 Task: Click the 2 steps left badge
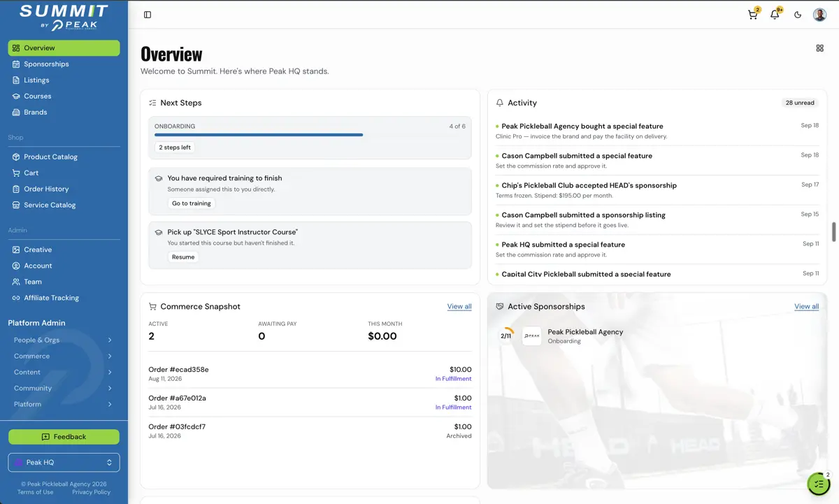pyautogui.click(x=175, y=147)
